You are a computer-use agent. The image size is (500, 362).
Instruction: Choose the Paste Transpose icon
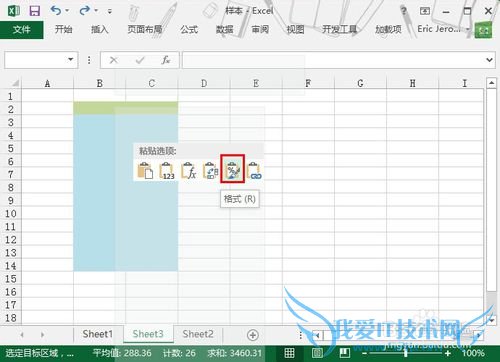tap(210, 170)
